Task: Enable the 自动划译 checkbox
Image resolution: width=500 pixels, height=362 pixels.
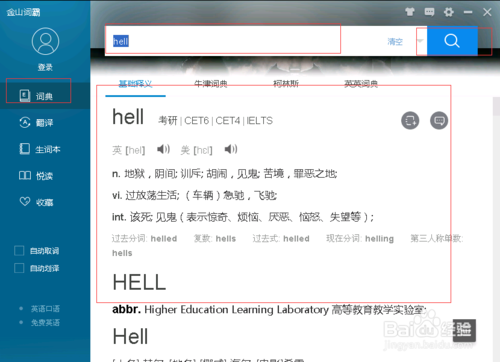Action: (19, 268)
